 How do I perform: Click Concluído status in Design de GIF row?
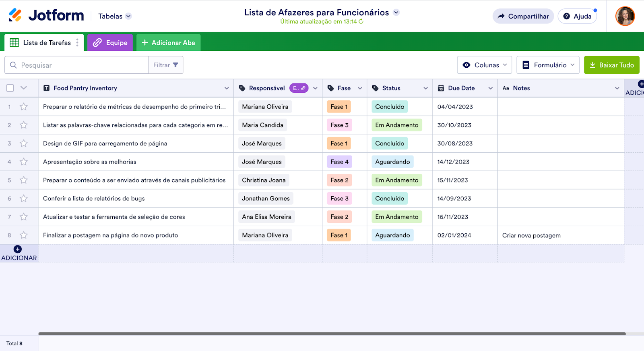tap(390, 143)
